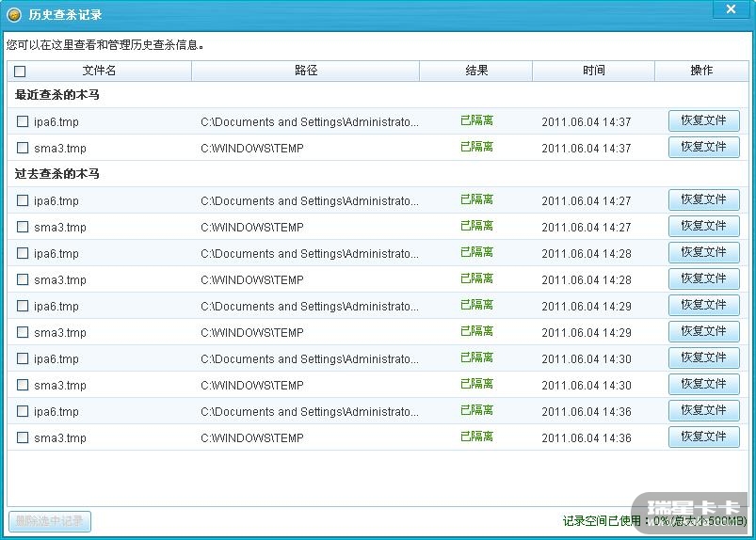The width and height of the screenshot is (756, 540).
Task: Click the time 2011.06.04 14:29 of ipa6.tmp
Action: [587, 307]
